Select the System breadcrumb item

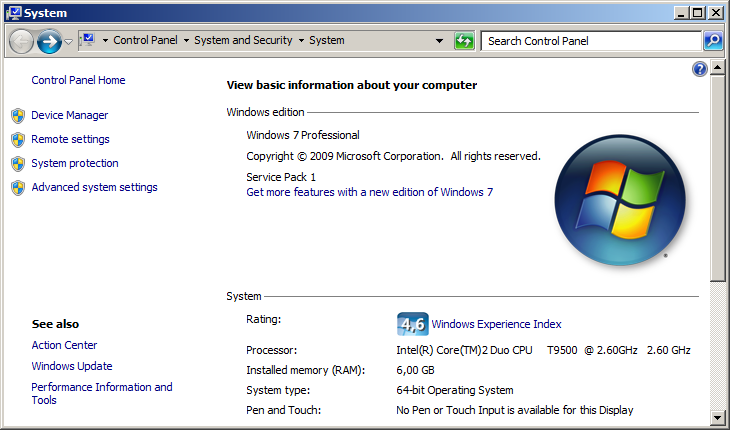327,40
